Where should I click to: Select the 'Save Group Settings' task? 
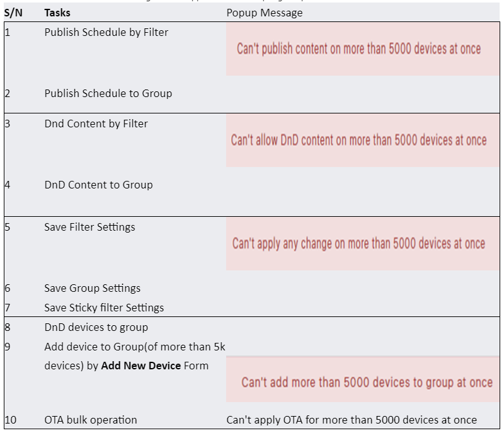tap(92, 288)
